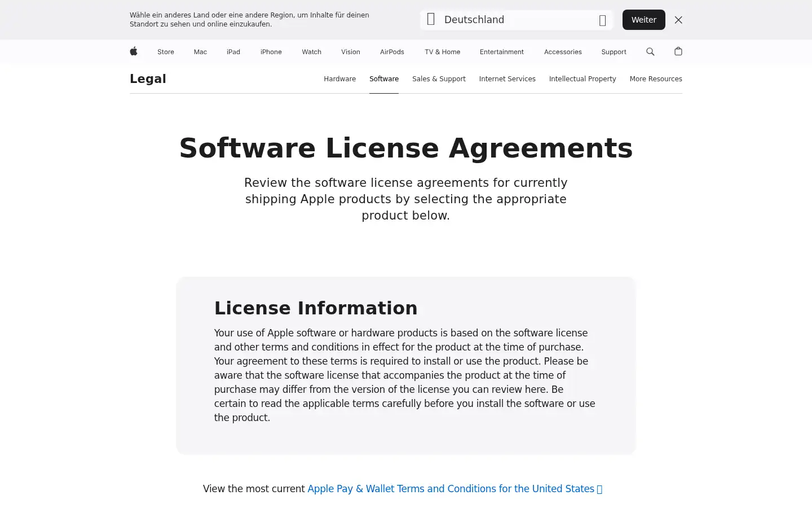This screenshot has height=508, width=812.
Task: Open the Vision menu
Action: point(351,52)
